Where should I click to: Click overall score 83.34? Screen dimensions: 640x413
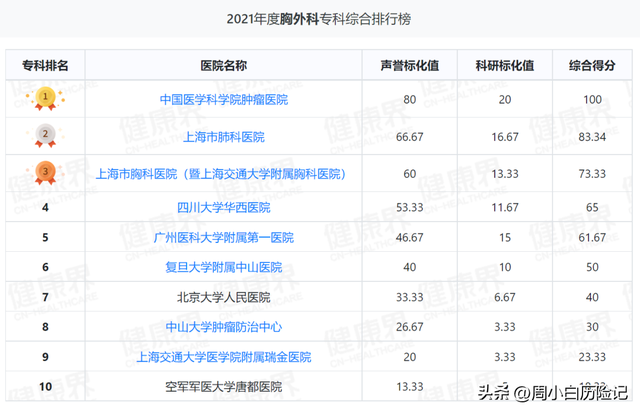click(x=592, y=137)
